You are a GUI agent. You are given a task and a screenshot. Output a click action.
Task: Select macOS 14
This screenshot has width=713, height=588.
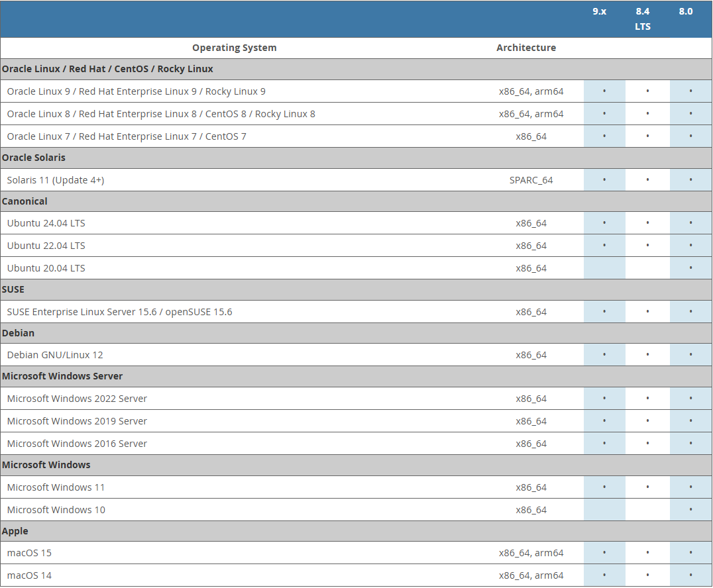[356, 575]
